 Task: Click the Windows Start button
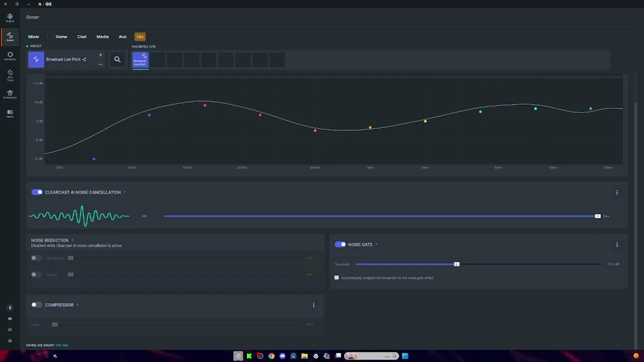click(405, 356)
